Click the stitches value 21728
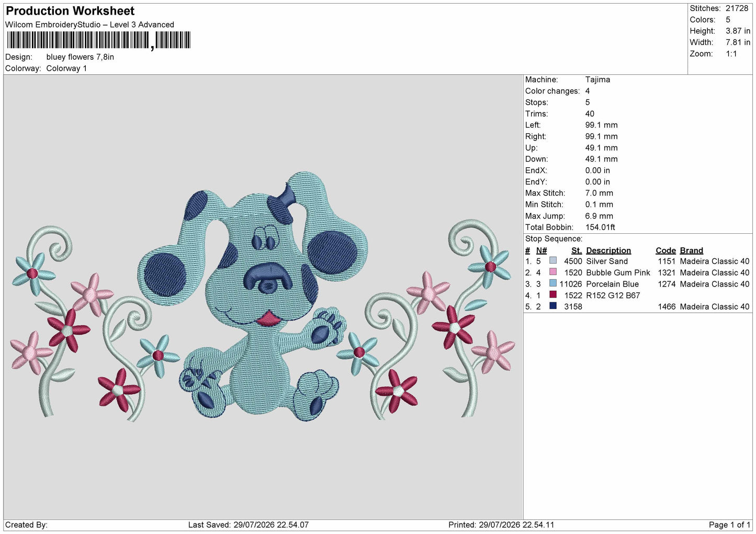The height and width of the screenshot is (534, 756). click(737, 8)
